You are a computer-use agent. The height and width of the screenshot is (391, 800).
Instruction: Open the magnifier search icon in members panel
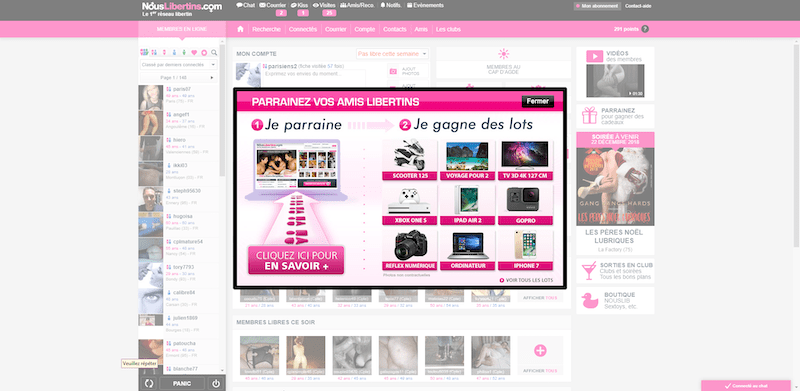214,53
